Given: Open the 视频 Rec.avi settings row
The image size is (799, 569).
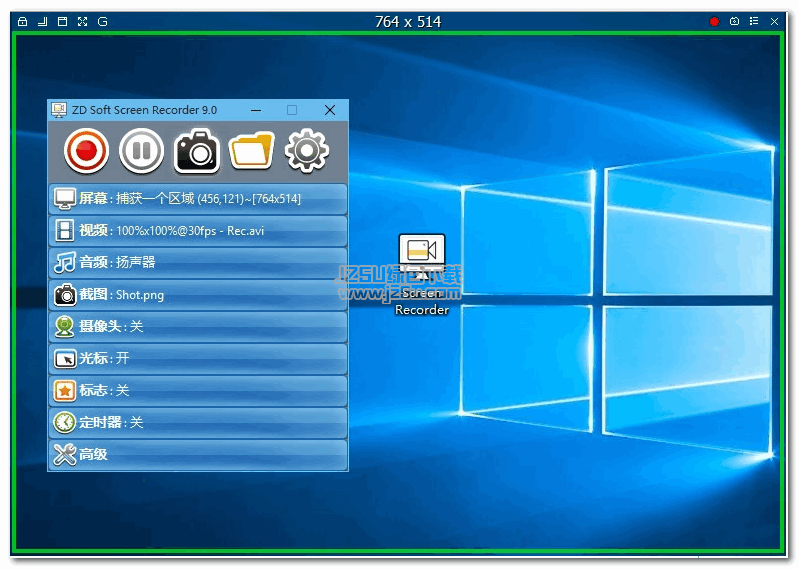Looking at the screenshot, I should click(198, 231).
